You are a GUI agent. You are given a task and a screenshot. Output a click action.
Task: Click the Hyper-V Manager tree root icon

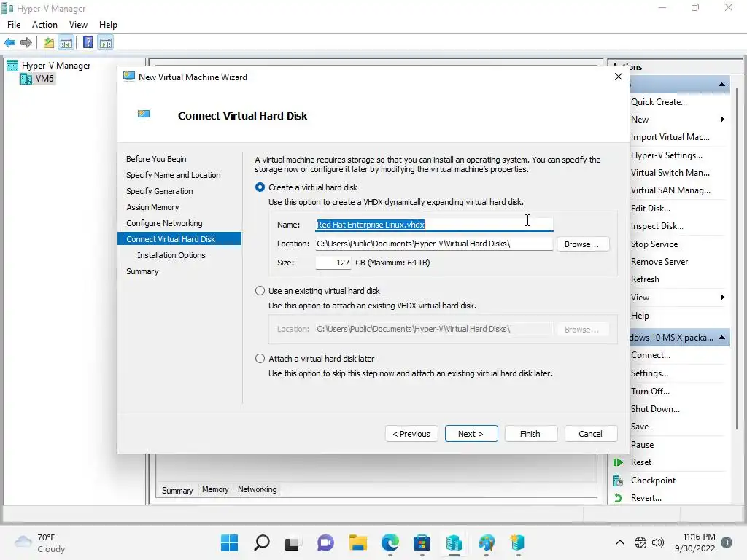pyautogui.click(x=12, y=66)
